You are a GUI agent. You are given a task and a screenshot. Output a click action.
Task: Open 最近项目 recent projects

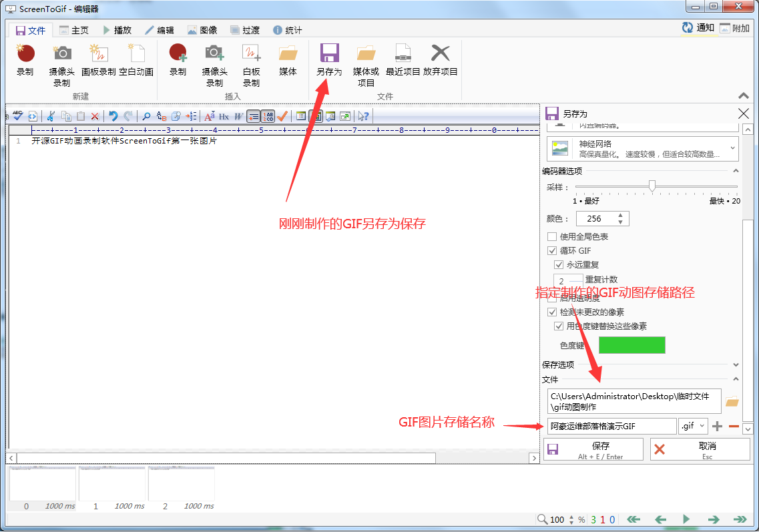click(x=403, y=54)
